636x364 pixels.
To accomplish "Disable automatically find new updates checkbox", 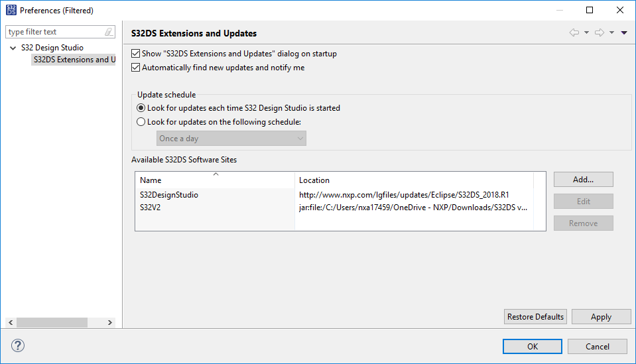I will click(137, 68).
